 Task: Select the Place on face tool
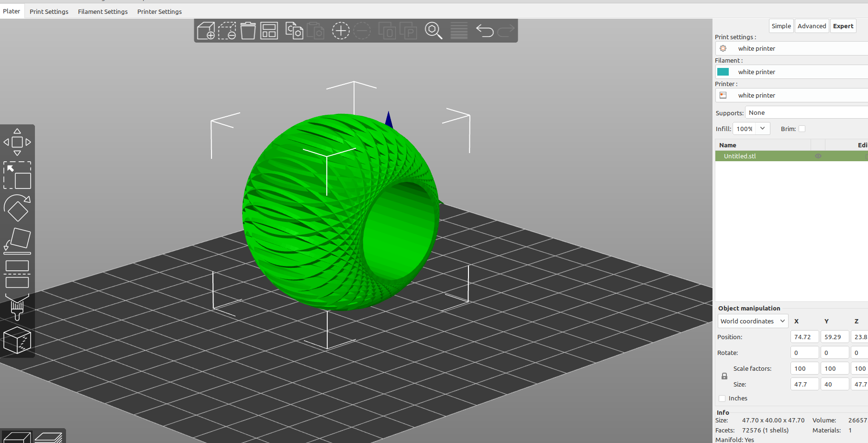click(x=17, y=241)
